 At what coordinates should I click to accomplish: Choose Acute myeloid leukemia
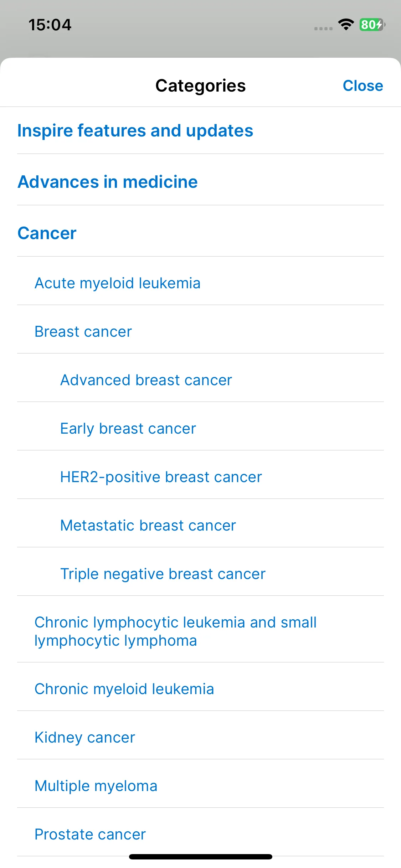[200, 283]
